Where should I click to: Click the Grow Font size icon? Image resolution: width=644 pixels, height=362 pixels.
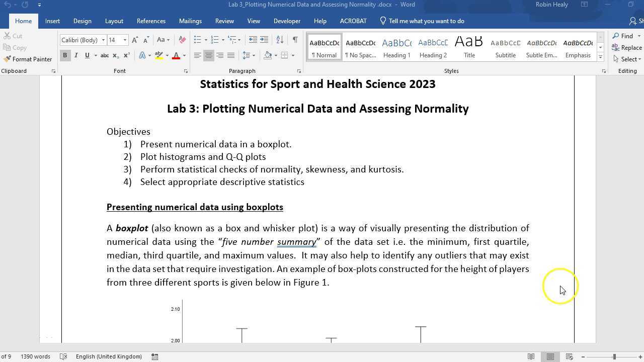(x=135, y=40)
